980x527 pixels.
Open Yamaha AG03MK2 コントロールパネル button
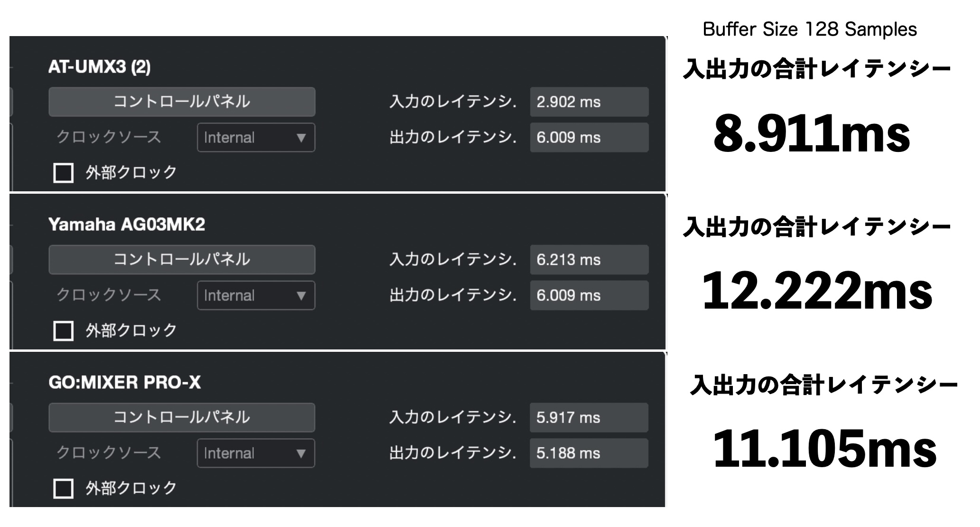tap(182, 260)
